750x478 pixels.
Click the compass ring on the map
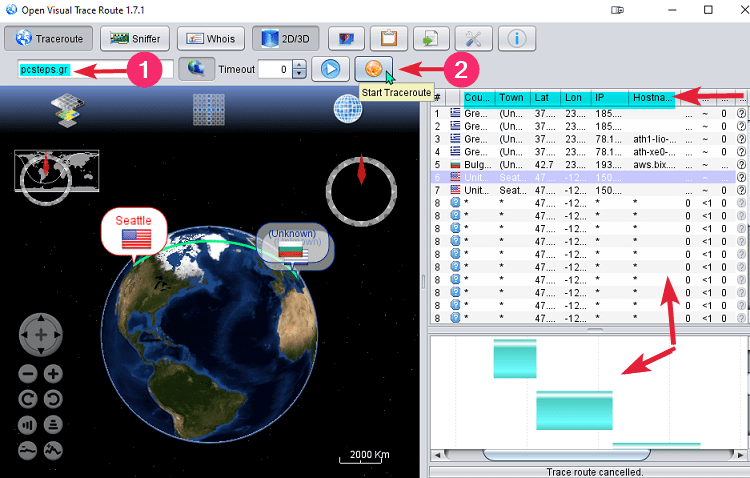(x=361, y=190)
